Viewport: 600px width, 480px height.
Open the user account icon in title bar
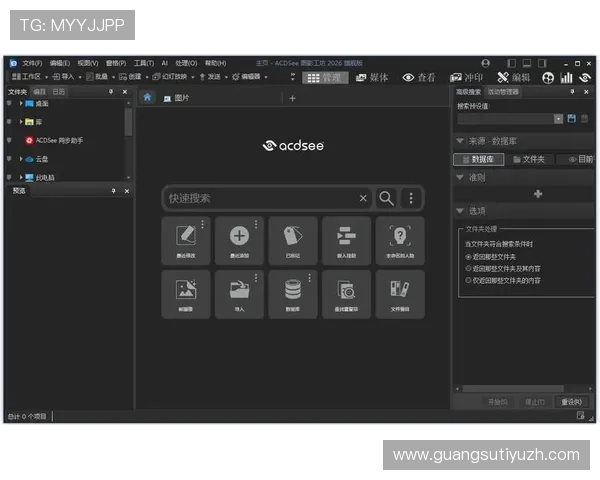click(486, 63)
